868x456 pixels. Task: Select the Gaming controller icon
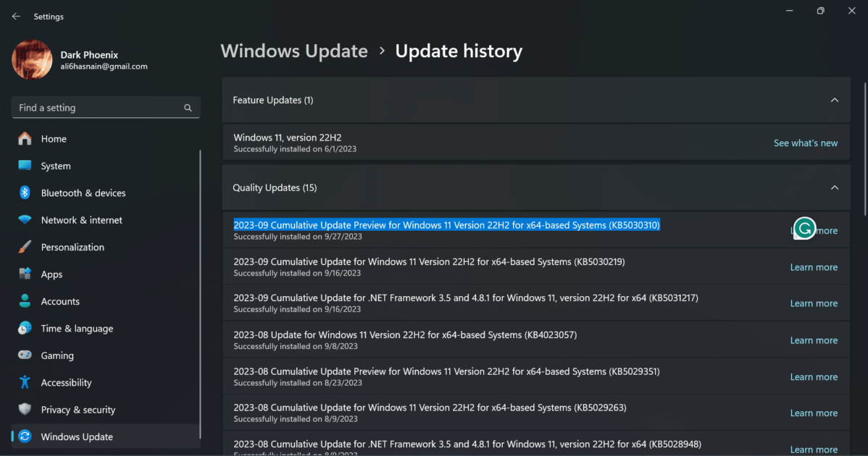pyautogui.click(x=25, y=355)
